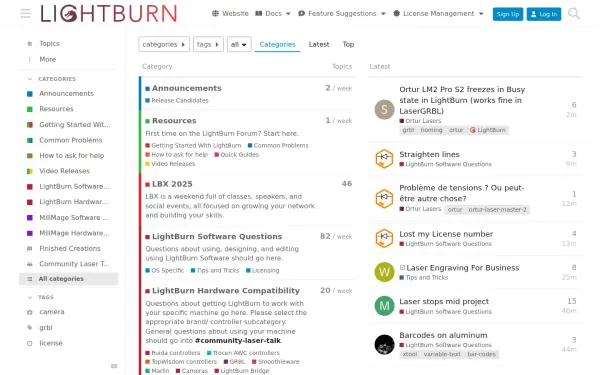Open Laser stops mid project topic
This screenshot has height=375, width=600.
(x=444, y=302)
